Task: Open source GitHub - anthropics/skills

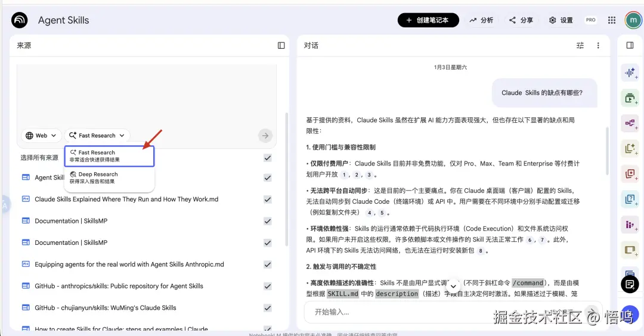Action: (119, 286)
